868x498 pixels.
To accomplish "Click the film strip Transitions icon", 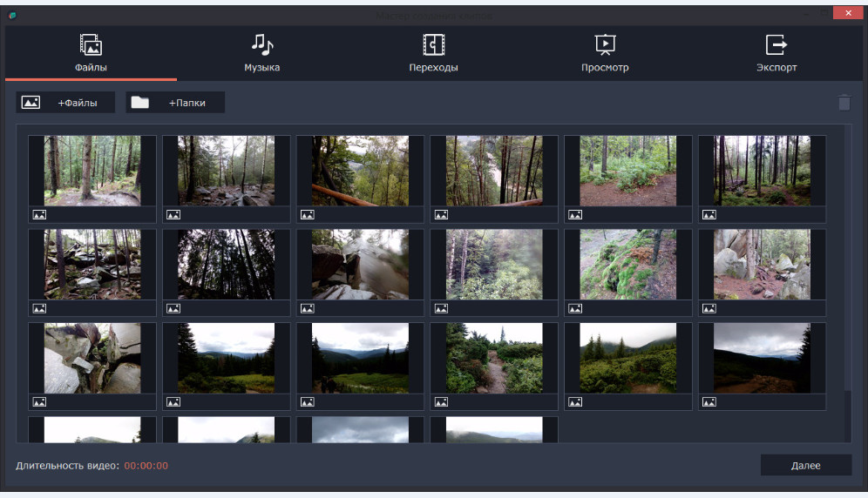I will click(x=433, y=44).
